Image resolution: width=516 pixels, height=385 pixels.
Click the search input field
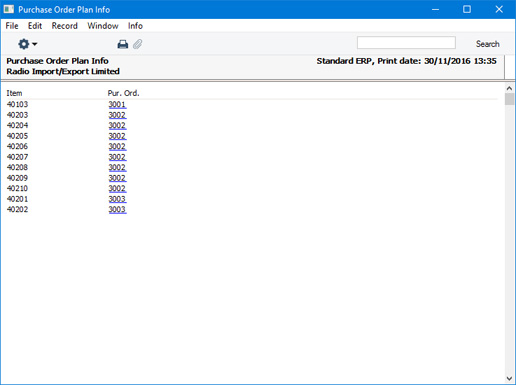point(406,43)
